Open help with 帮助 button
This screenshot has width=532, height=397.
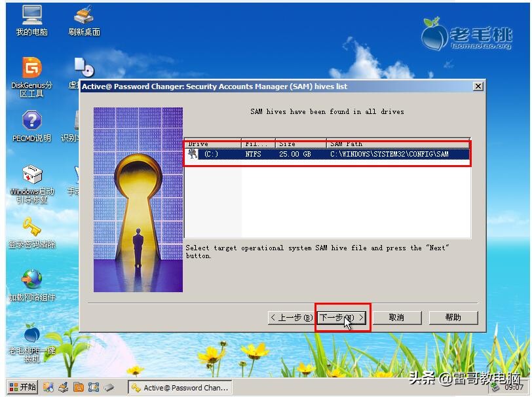coord(453,318)
